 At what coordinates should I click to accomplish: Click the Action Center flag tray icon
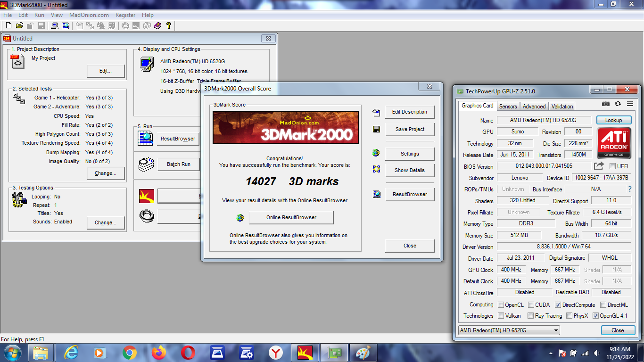[x=562, y=353]
